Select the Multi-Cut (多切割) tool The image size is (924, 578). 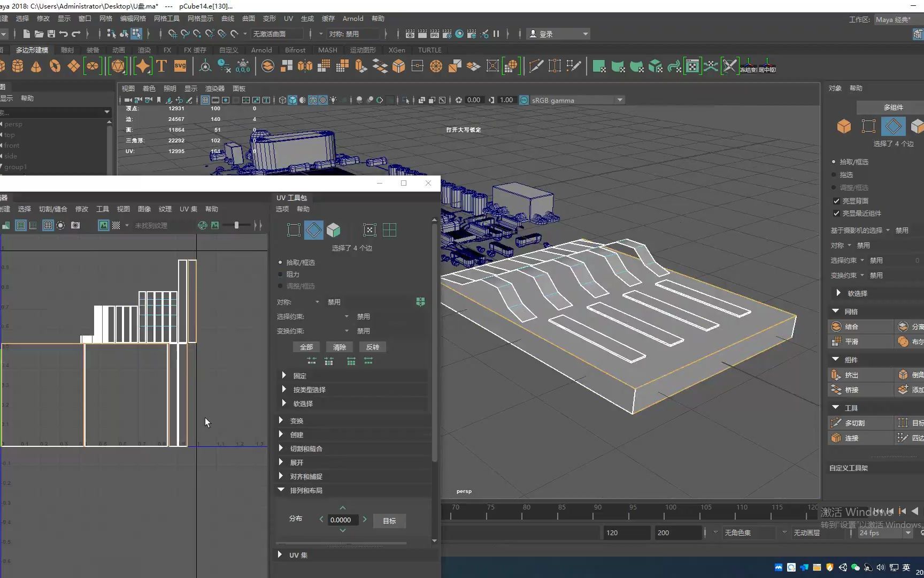[x=836, y=423]
